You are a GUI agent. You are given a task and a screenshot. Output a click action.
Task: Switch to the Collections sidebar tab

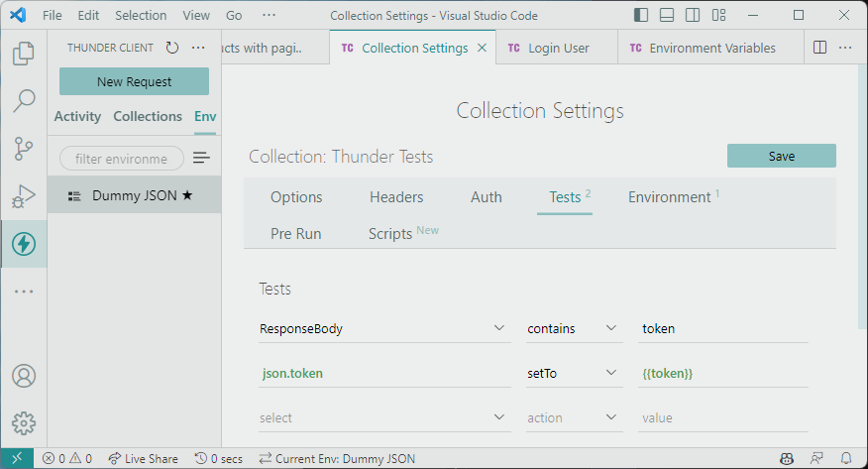[148, 116]
